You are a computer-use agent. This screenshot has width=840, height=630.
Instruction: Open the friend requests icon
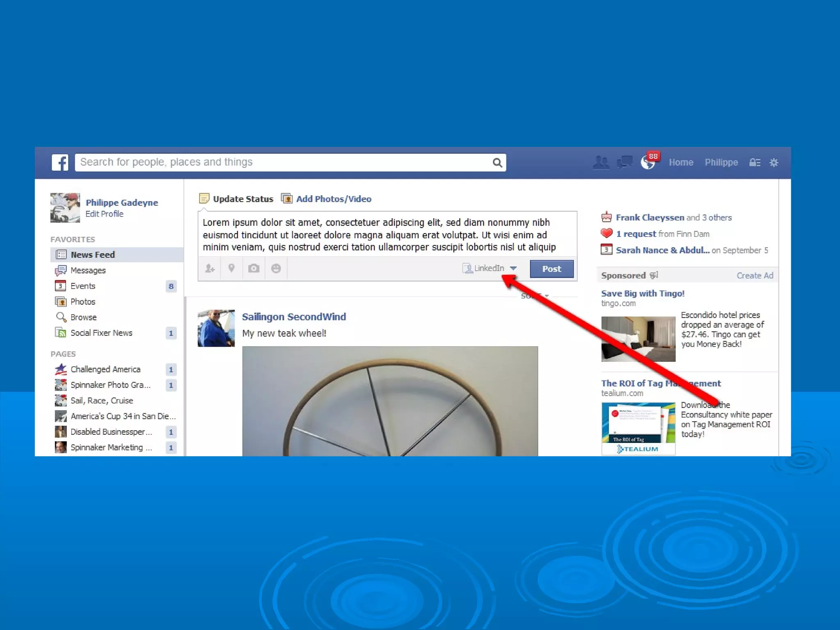[601, 162]
